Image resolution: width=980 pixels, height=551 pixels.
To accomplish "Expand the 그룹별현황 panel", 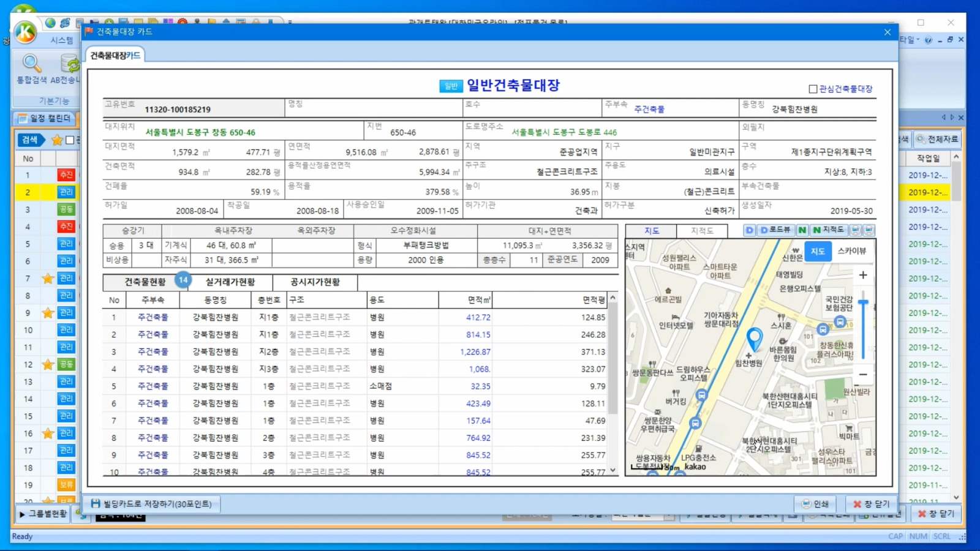I will 43,514.
